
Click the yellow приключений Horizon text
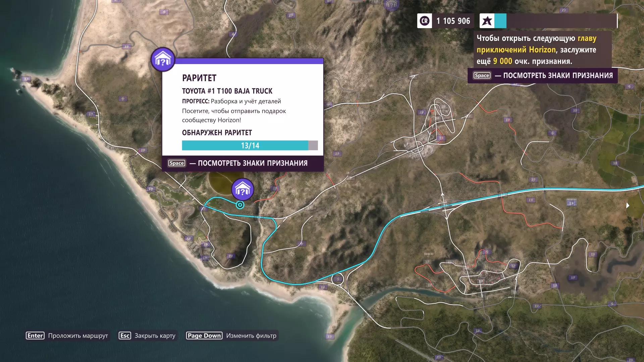pyautogui.click(x=516, y=50)
